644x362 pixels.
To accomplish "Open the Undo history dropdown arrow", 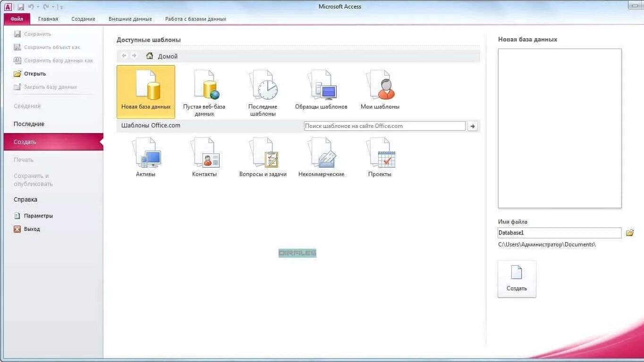I will click(x=37, y=7).
